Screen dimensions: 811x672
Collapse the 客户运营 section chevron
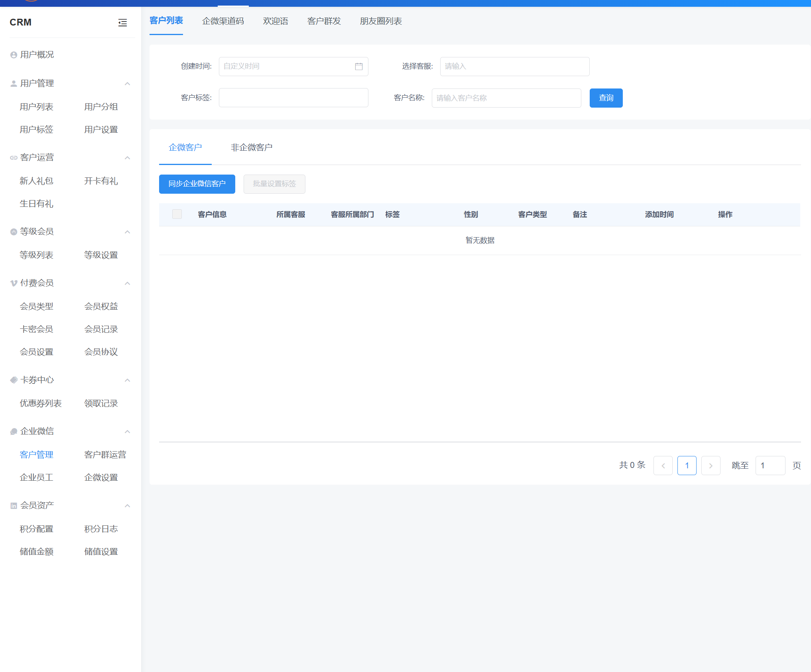point(128,158)
